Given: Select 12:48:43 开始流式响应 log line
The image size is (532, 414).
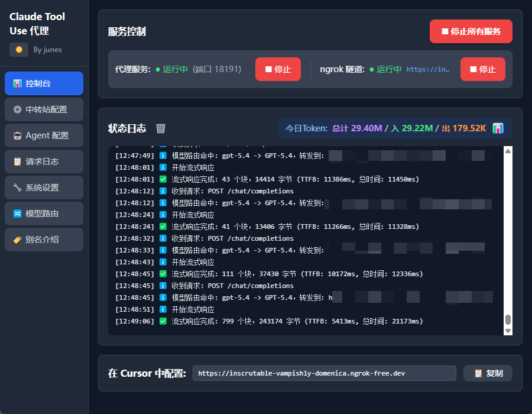Looking at the screenshot, I should [x=164, y=262].
